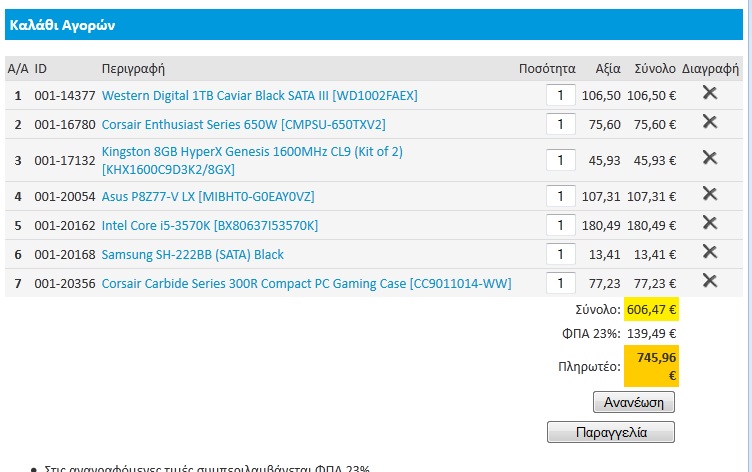Select the ID text 001-20054
Viewport: 752px width, 472px height.
(65, 197)
